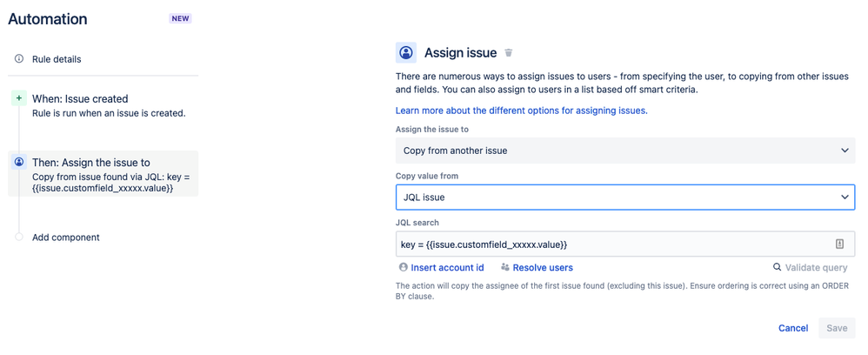This screenshot has height=355, width=868.
Task: Click the Insert account id person icon
Action: point(403,268)
